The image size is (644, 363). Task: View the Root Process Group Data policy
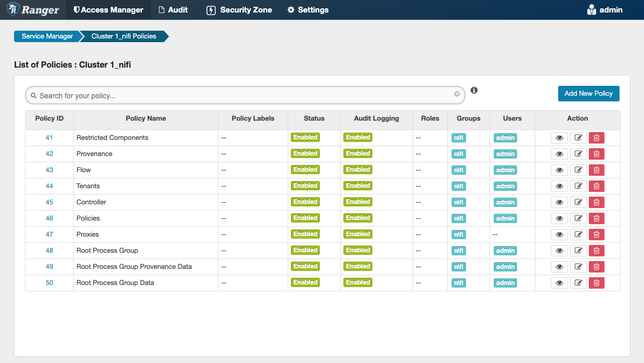(x=559, y=283)
